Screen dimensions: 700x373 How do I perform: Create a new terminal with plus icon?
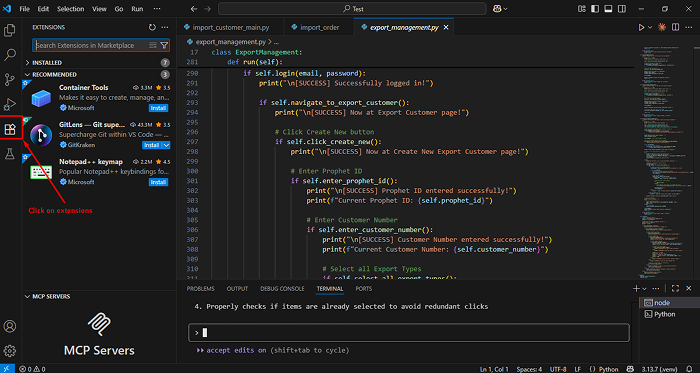[x=636, y=289]
